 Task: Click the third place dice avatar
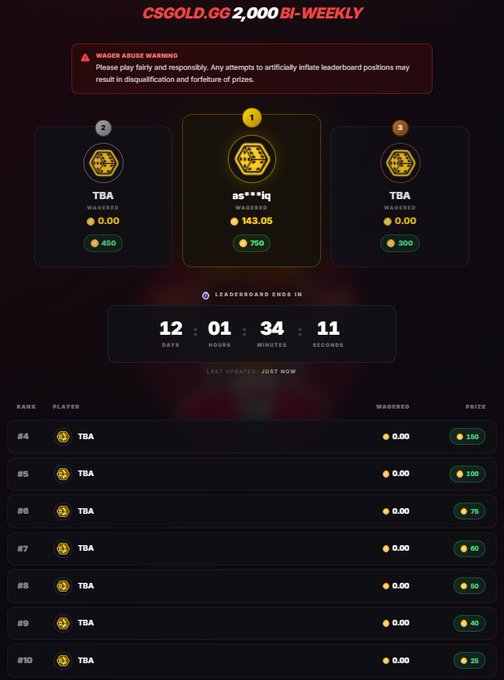click(x=400, y=163)
